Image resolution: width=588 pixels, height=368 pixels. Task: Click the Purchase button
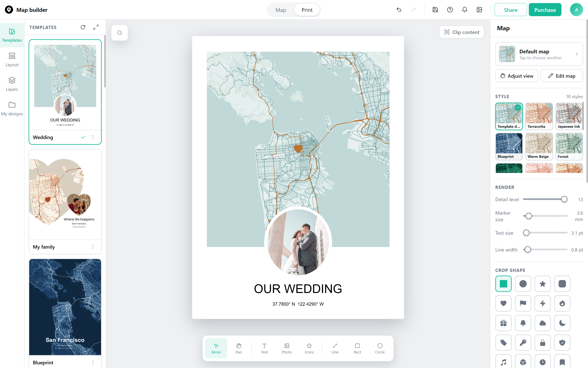click(545, 10)
